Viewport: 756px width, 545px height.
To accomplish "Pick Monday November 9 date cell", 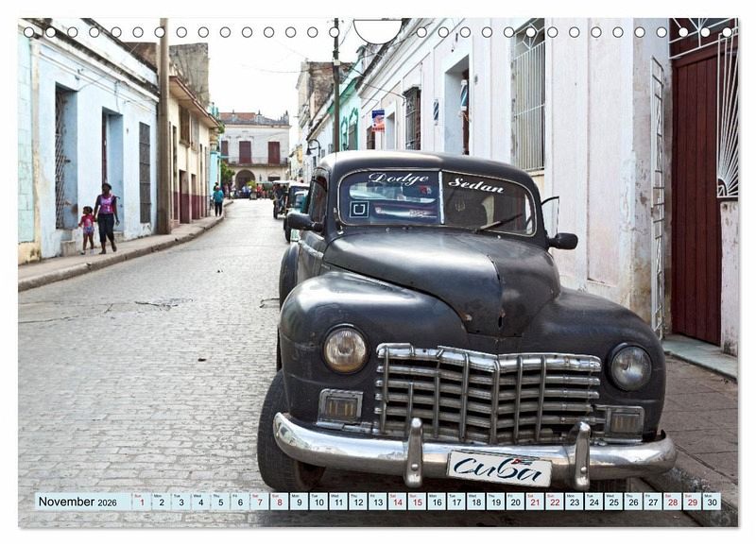I will click(299, 502).
